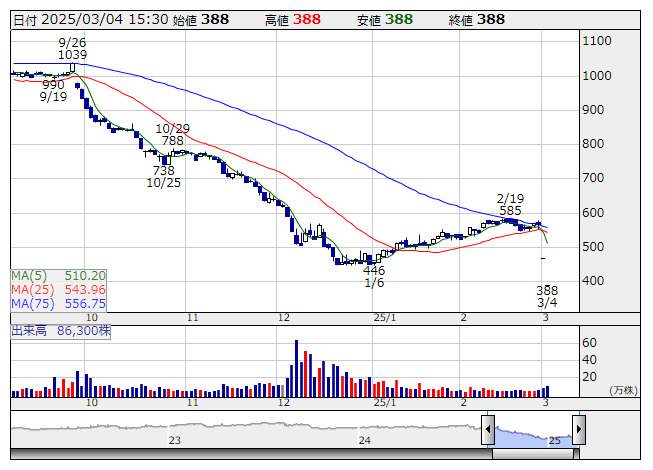Click year label 23 in overview chart
The width and height of the screenshot is (653, 470).
coord(174,440)
